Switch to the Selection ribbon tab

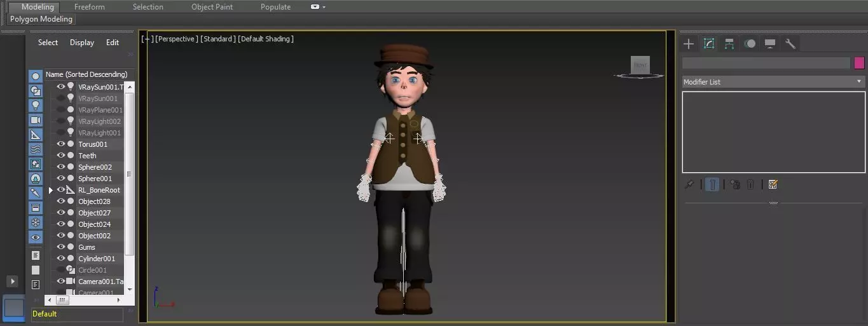pyautogui.click(x=148, y=7)
